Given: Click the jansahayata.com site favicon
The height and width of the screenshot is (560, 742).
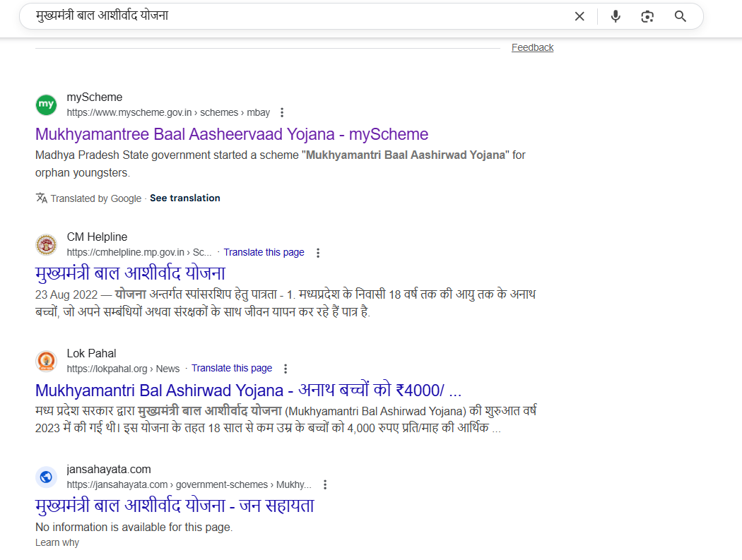Looking at the screenshot, I should pyautogui.click(x=46, y=477).
